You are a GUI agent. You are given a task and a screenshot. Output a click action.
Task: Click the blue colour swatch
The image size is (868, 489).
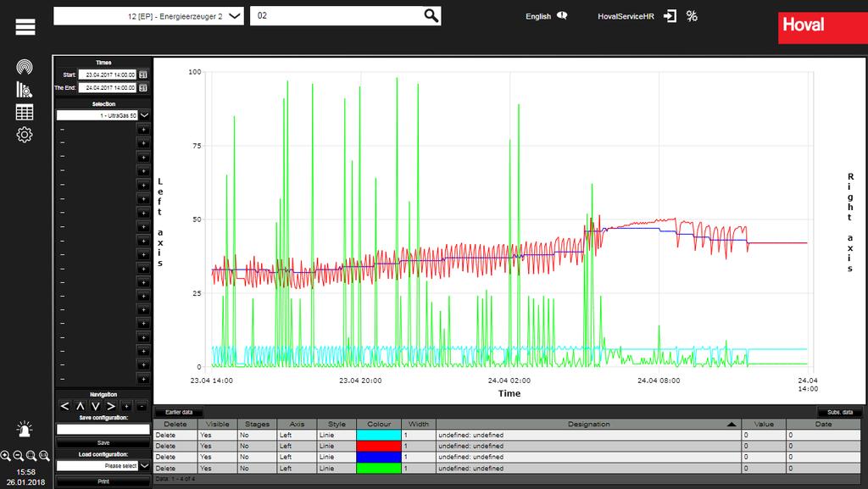pyautogui.click(x=379, y=457)
